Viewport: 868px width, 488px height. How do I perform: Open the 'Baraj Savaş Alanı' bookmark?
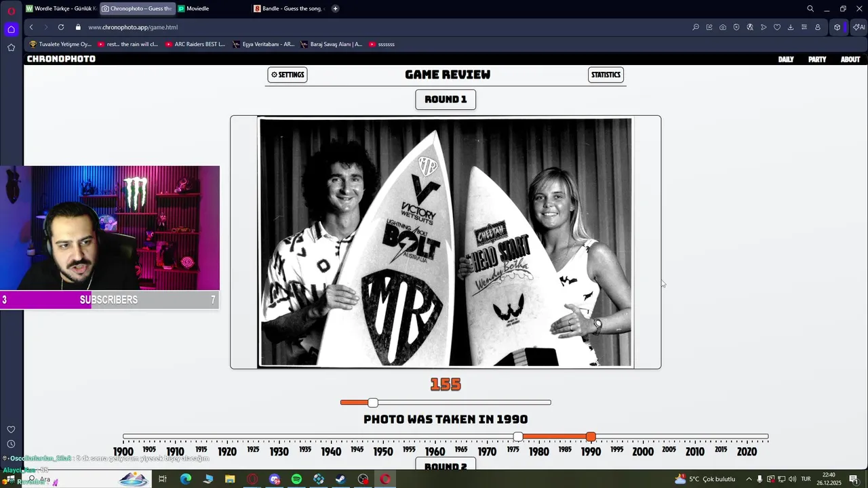tap(332, 44)
